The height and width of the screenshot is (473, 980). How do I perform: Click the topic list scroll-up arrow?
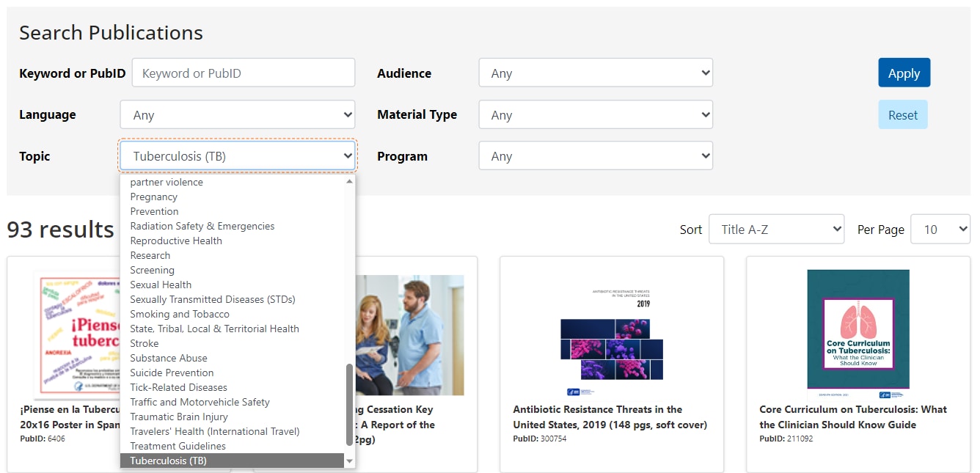[349, 180]
